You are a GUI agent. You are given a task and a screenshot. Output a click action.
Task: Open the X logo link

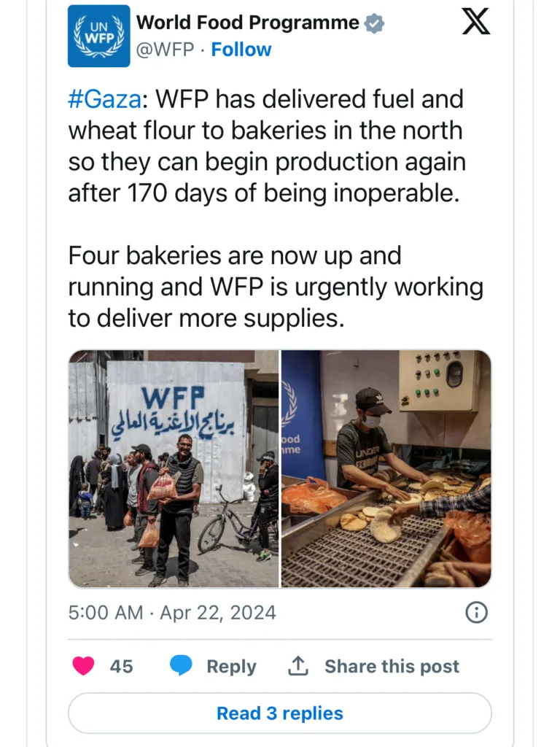pyautogui.click(x=476, y=22)
